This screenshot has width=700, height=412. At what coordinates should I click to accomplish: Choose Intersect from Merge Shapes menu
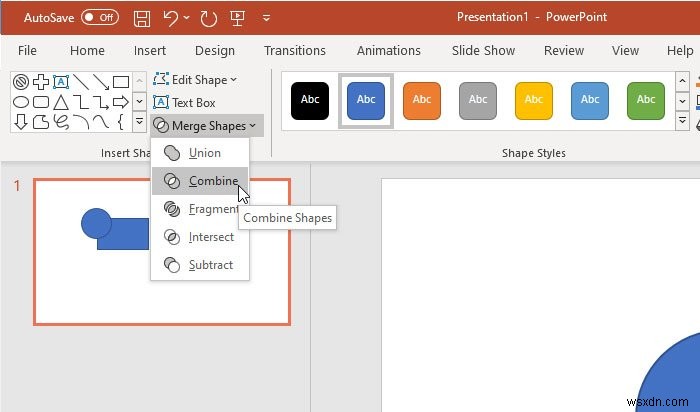(x=200, y=237)
